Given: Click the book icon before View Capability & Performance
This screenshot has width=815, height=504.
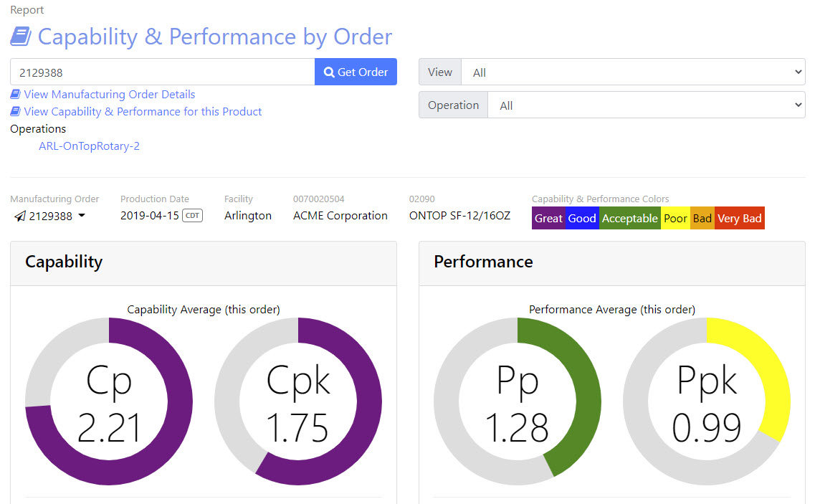Looking at the screenshot, I should click(x=15, y=112).
